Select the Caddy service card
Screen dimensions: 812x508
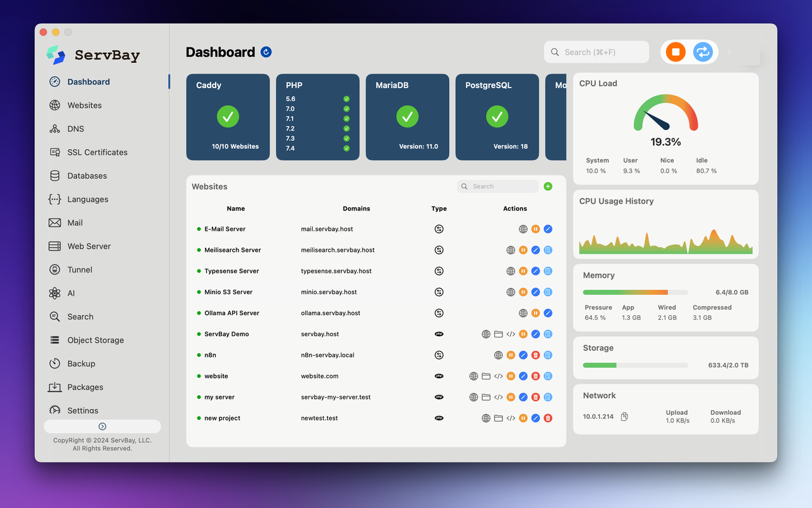(228, 117)
